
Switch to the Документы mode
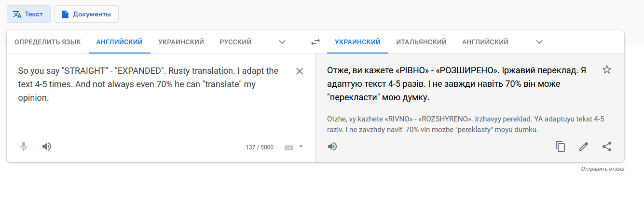point(86,14)
